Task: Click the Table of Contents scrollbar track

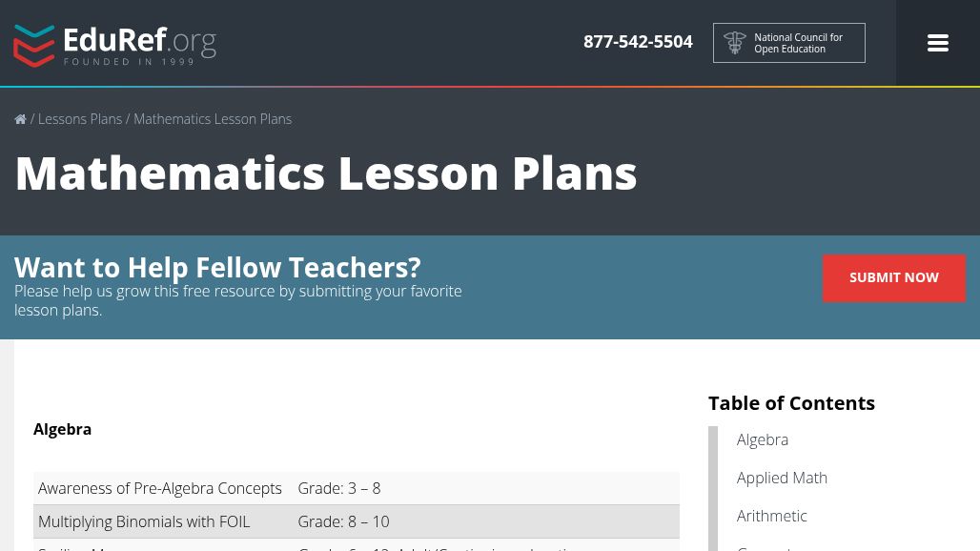Action: coord(713,488)
